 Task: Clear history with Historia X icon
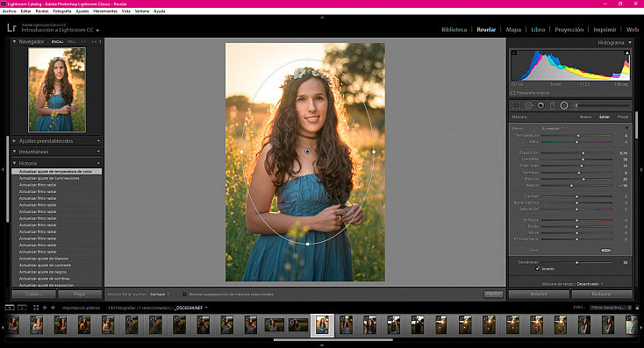98,163
